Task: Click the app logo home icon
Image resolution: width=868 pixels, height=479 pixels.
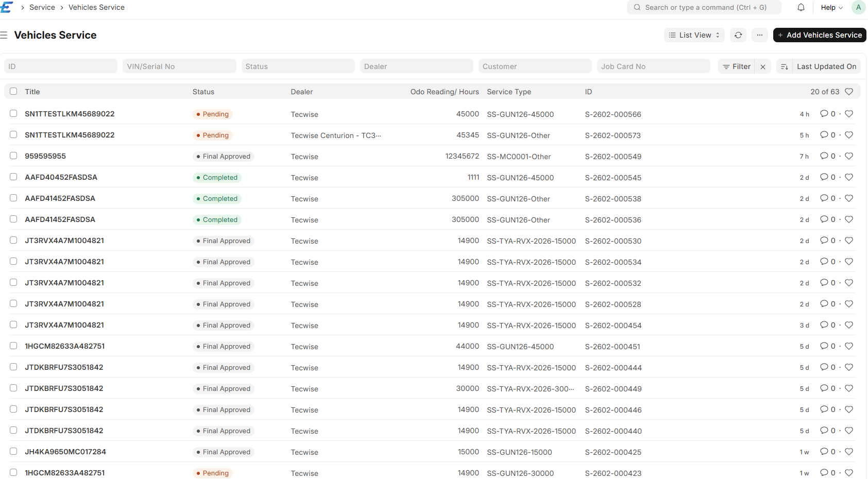Action: (x=7, y=7)
